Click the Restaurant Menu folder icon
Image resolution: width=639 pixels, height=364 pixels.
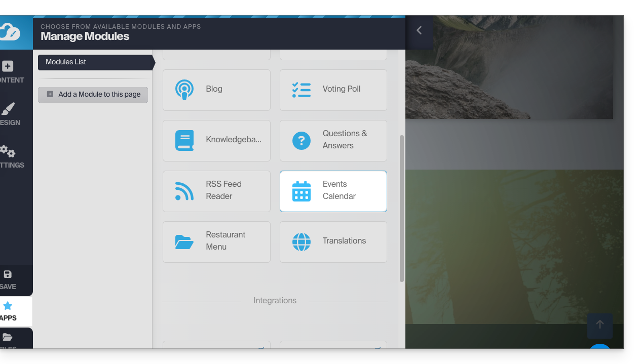(x=184, y=241)
